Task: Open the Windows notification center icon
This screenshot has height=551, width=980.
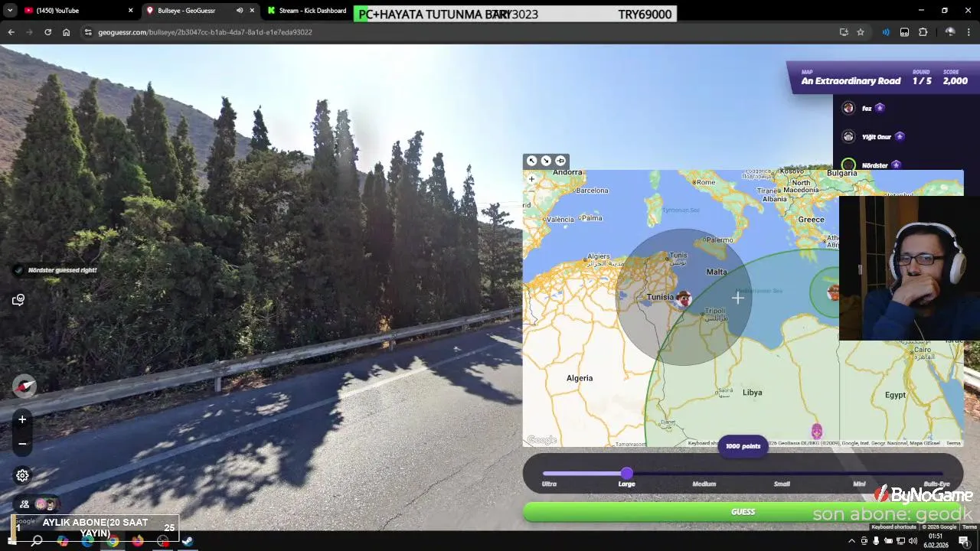Action: tap(964, 541)
